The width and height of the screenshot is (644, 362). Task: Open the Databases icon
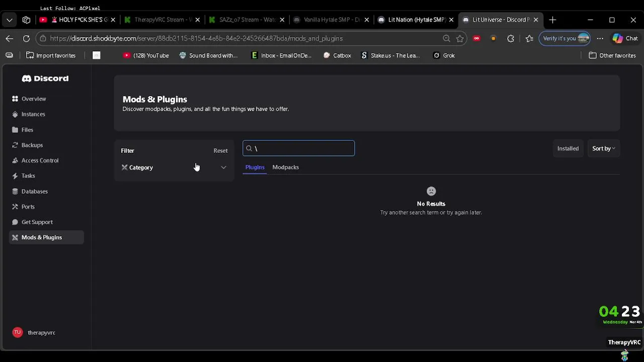(x=15, y=192)
